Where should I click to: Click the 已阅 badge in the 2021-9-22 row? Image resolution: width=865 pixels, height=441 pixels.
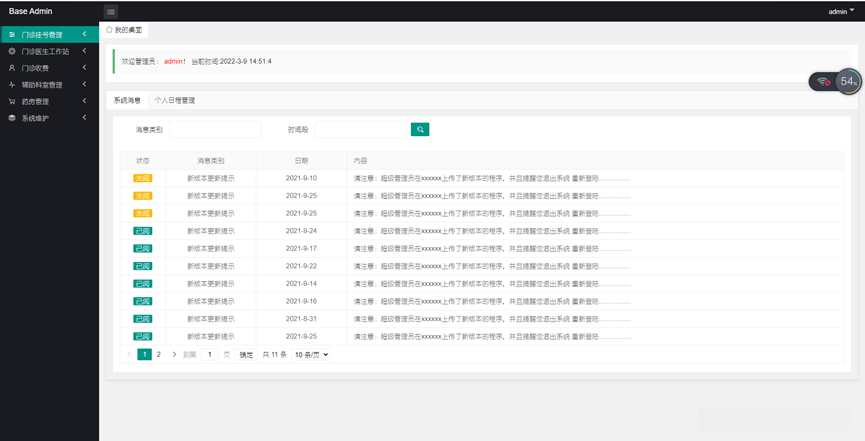point(142,266)
